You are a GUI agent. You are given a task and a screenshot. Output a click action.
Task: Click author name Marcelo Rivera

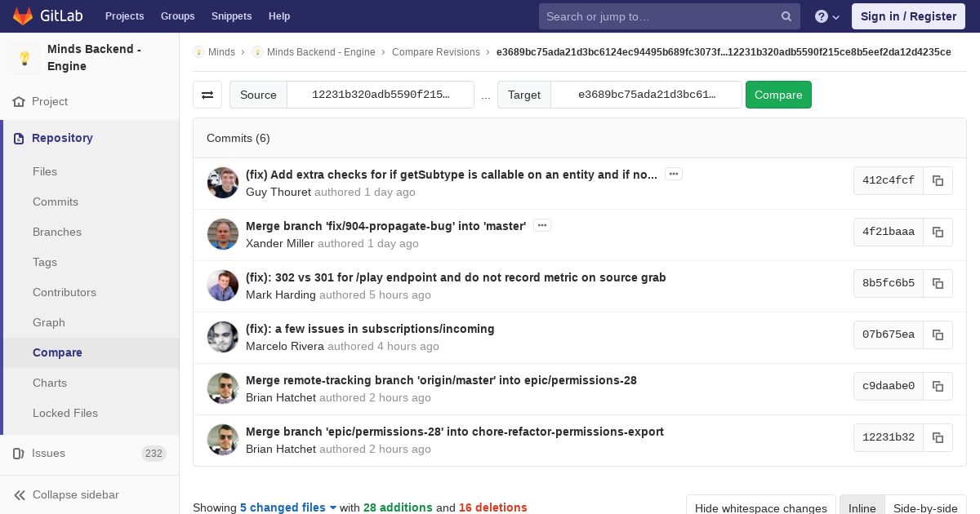coord(285,347)
